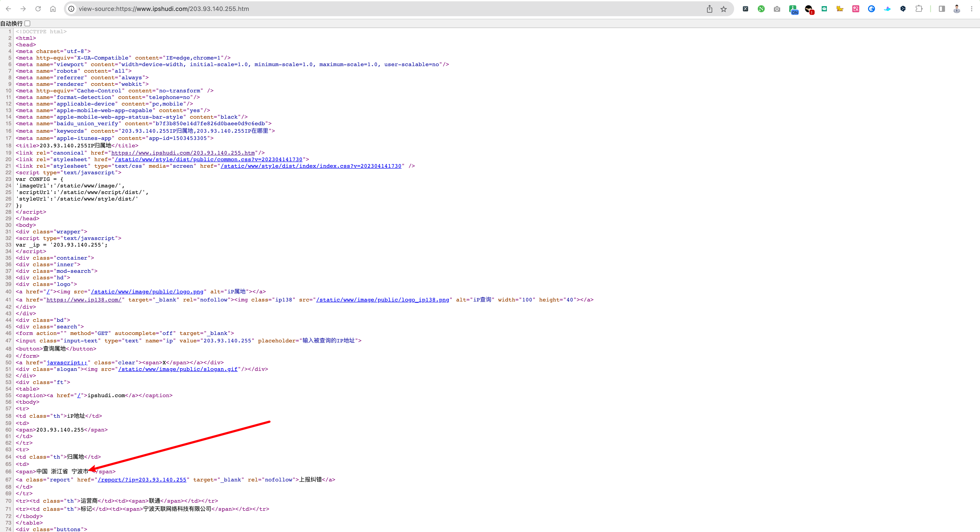The width and height of the screenshot is (980, 532).
Task: Open the pink translate extension
Action: (x=856, y=9)
